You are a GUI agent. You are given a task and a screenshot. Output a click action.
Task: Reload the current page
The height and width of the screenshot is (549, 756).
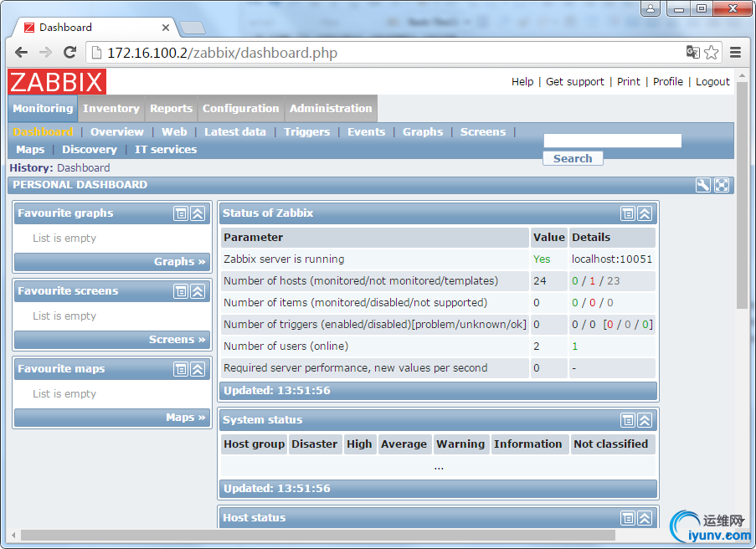click(x=70, y=53)
